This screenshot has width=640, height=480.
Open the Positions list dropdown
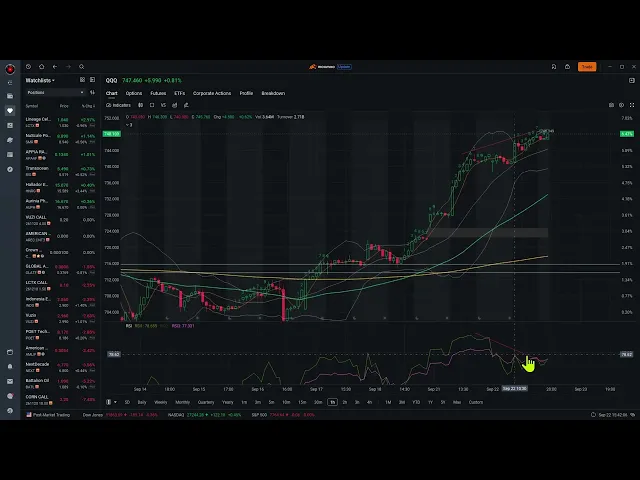coord(55,93)
